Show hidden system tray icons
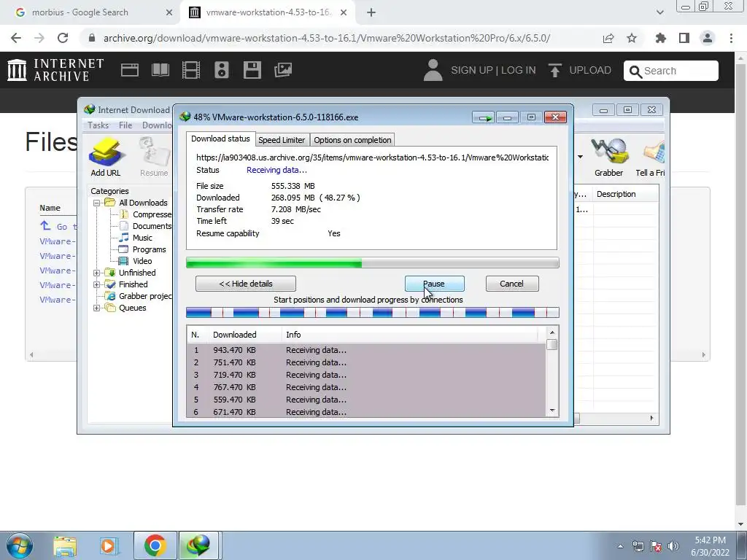 pos(620,546)
